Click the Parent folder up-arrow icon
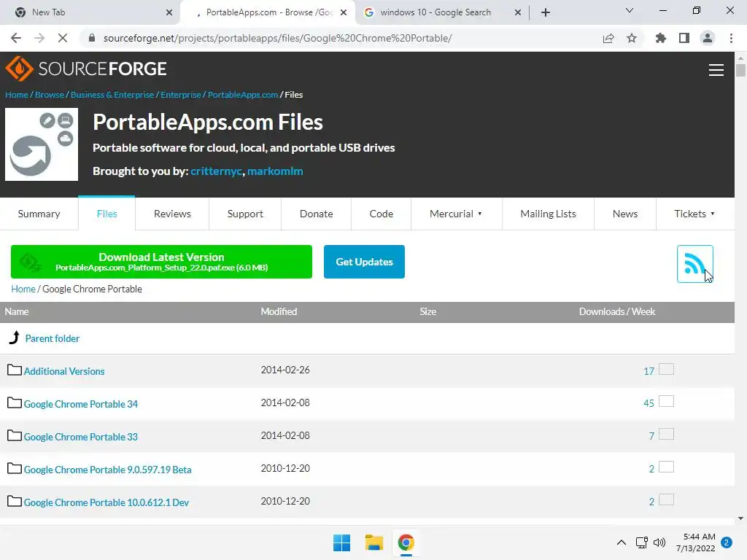747x560 pixels. click(15, 338)
